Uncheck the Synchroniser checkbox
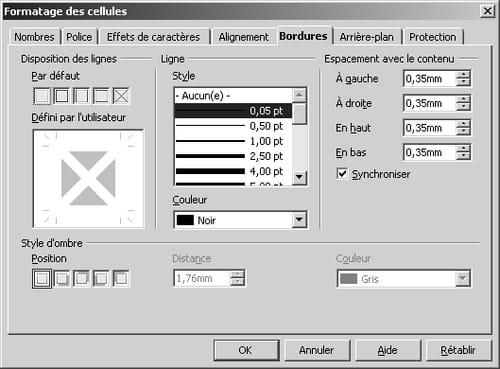 pos(342,174)
